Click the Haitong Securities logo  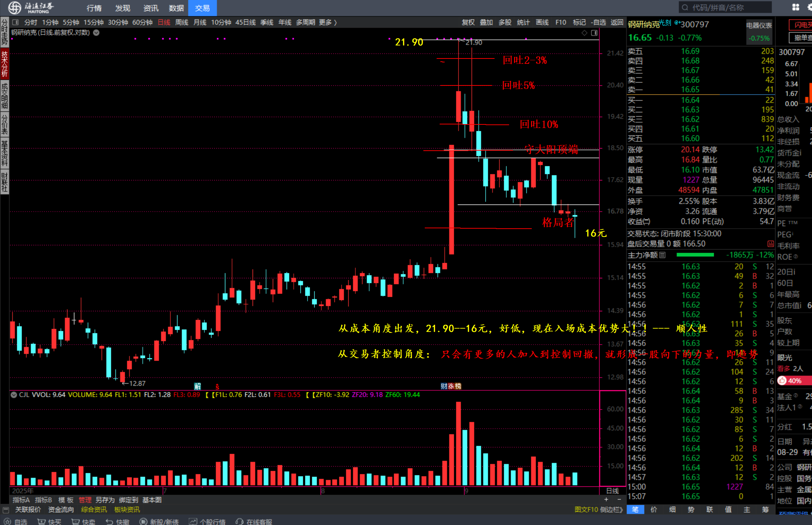point(31,7)
